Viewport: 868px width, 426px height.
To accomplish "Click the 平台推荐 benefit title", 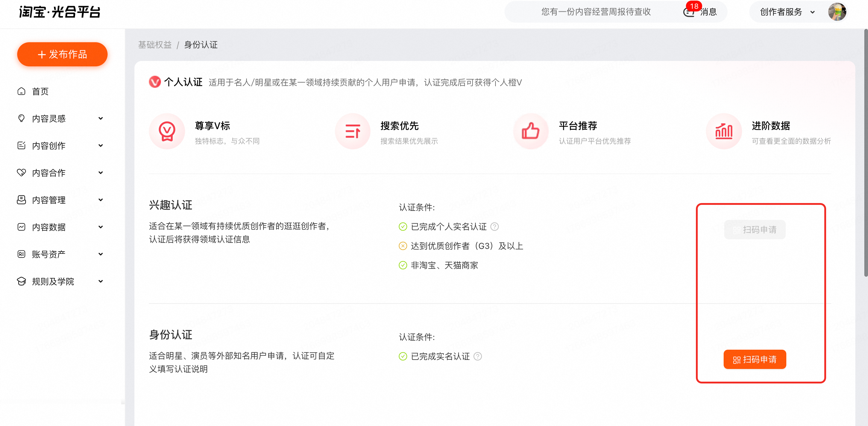I will 577,126.
